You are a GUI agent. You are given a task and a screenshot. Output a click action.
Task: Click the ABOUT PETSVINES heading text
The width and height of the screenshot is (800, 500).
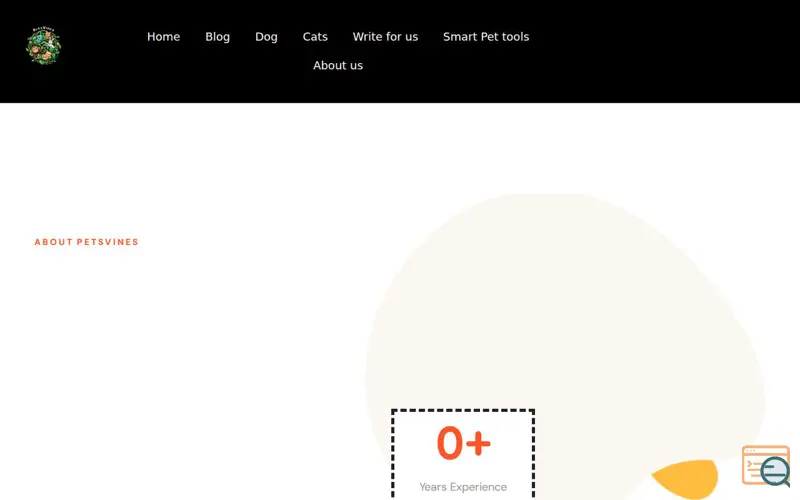87,242
